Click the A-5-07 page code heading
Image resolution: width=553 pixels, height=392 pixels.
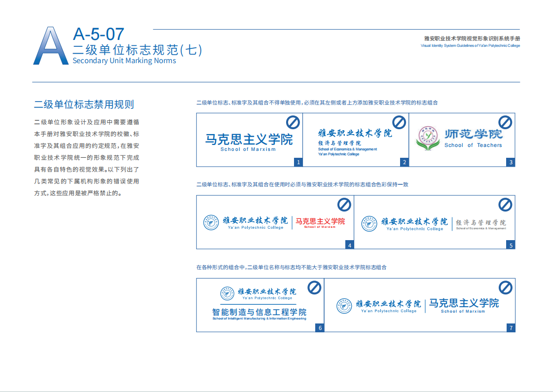(x=98, y=34)
